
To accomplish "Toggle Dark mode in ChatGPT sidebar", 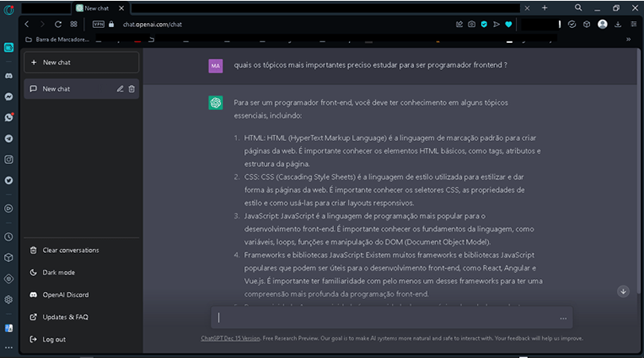I will click(59, 272).
